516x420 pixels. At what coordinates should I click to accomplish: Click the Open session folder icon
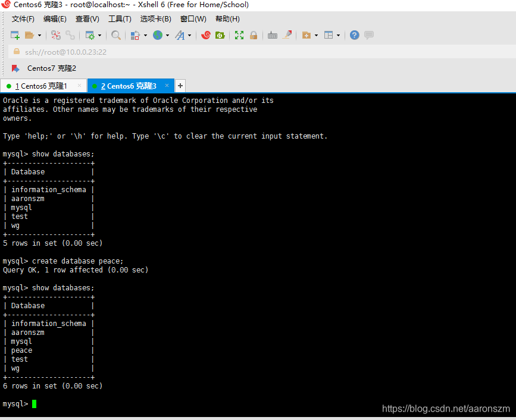(x=30, y=35)
